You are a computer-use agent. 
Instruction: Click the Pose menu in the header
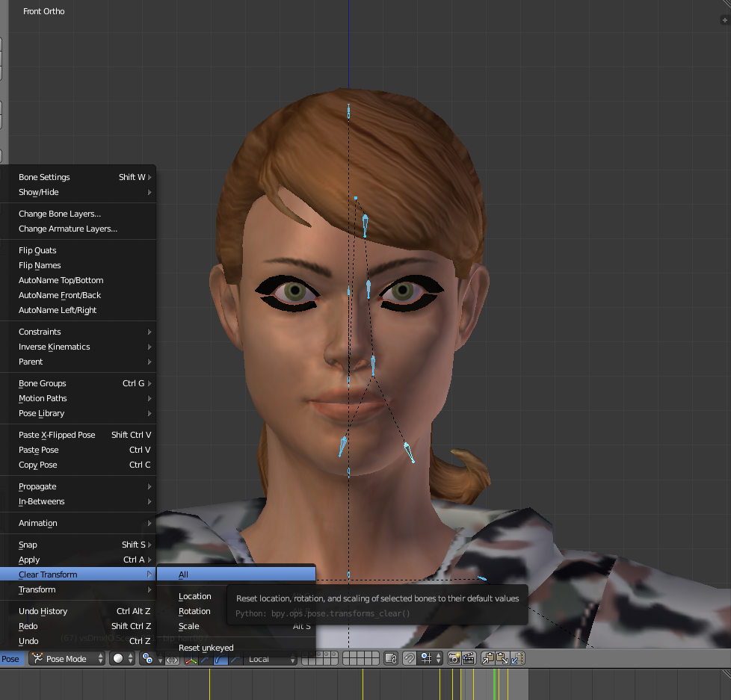[x=10, y=659]
